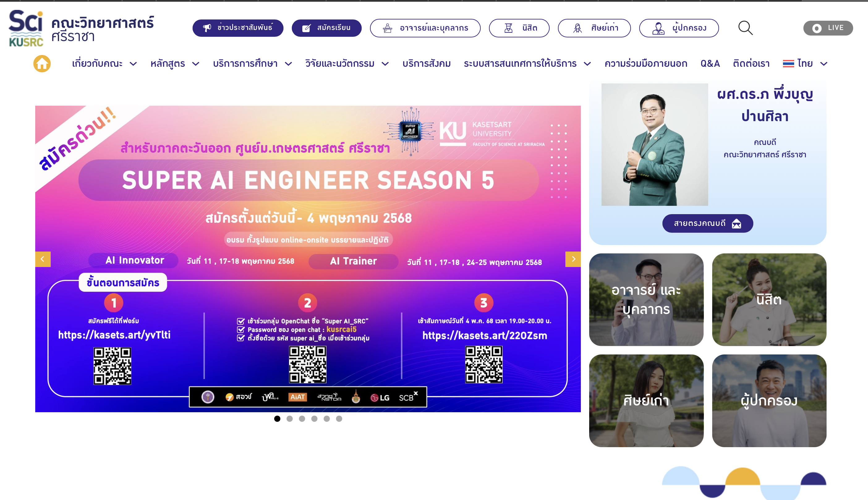868x500 pixels.
Task: Click the LIVE record dot icon
Action: tap(817, 28)
